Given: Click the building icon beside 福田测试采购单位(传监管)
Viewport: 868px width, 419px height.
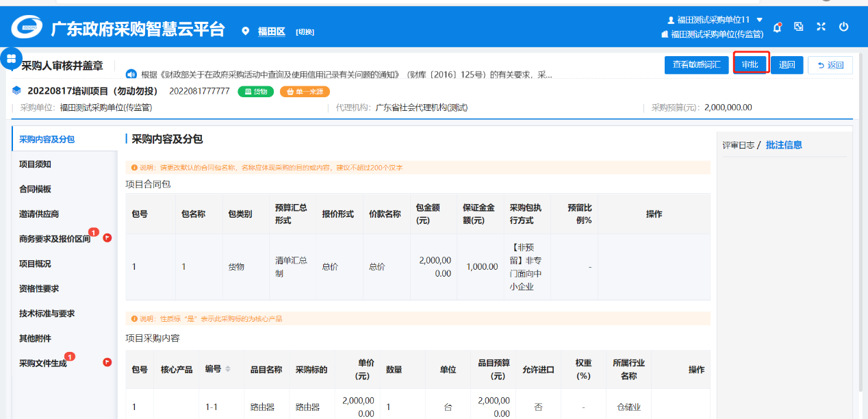Looking at the screenshot, I should 665,34.
